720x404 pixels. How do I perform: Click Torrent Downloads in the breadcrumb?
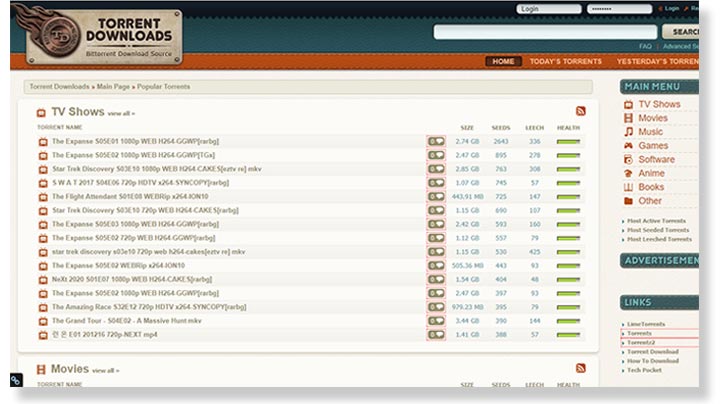(x=59, y=86)
